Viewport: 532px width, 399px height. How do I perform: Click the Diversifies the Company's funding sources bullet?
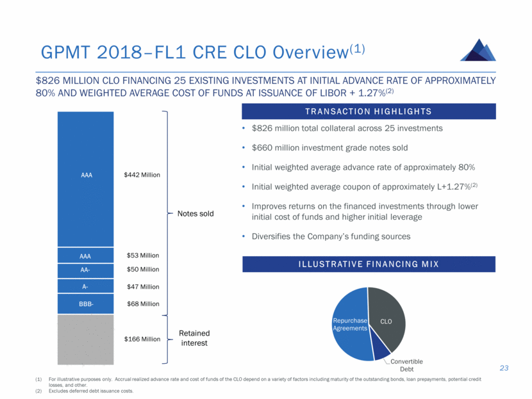point(331,236)
